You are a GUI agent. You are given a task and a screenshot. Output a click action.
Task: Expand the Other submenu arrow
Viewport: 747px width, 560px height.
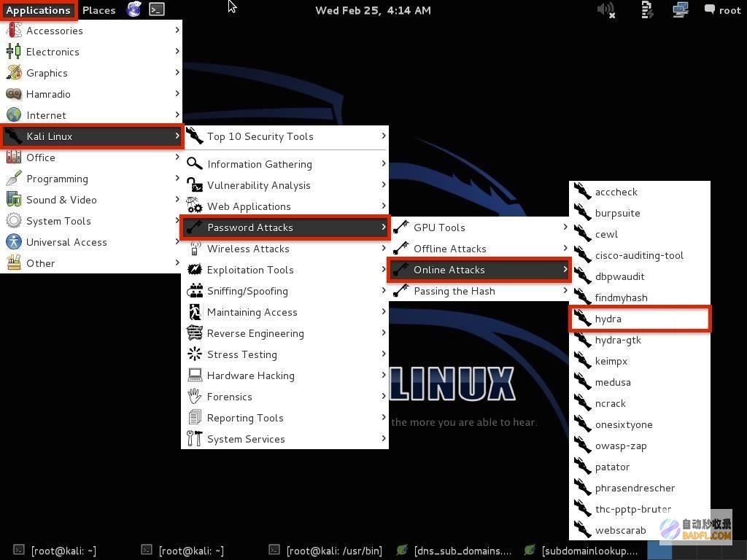[177, 262]
